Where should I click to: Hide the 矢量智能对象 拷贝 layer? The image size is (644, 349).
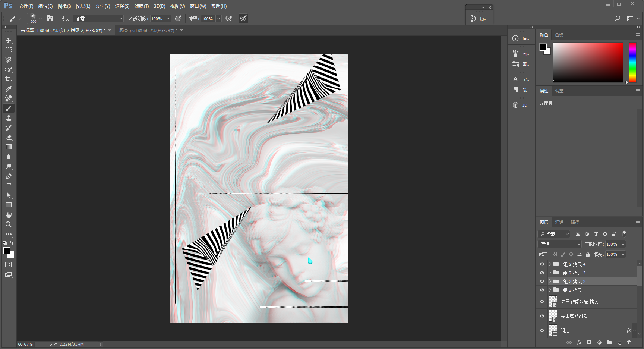point(542,302)
